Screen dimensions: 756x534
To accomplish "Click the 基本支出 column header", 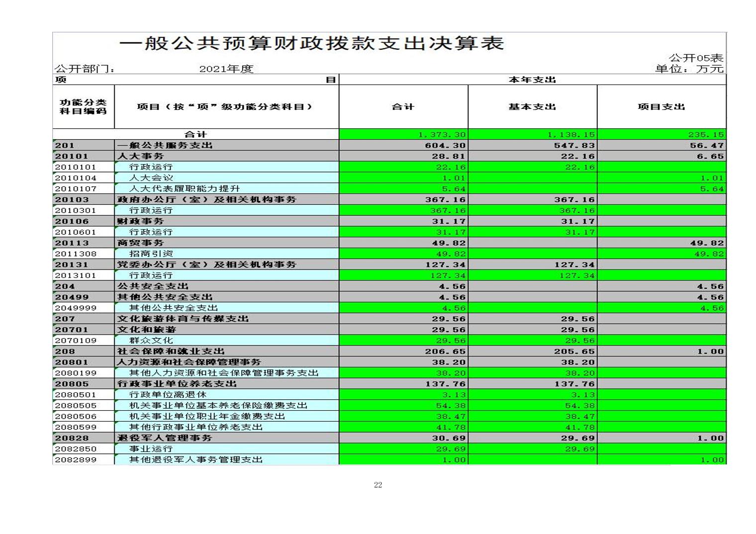I will [x=532, y=106].
